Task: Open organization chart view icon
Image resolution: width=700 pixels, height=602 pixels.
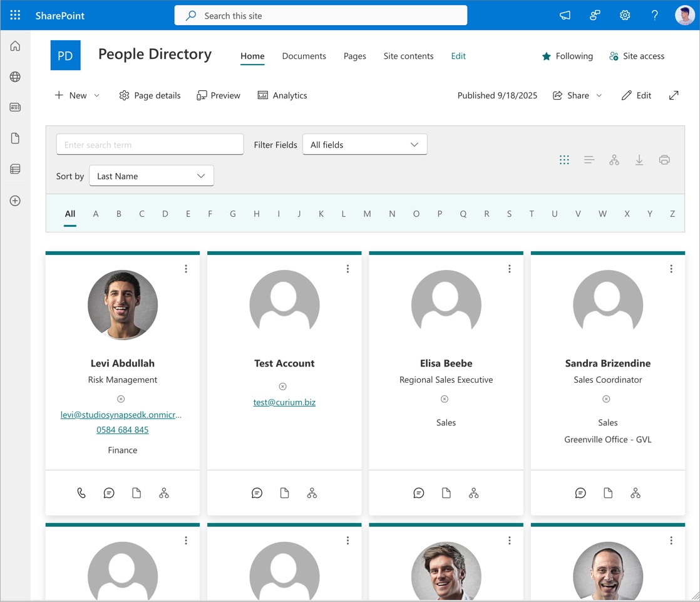Action: click(x=614, y=160)
